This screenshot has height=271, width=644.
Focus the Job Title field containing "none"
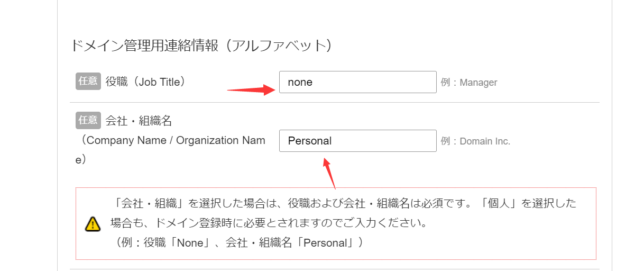click(x=357, y=82)
